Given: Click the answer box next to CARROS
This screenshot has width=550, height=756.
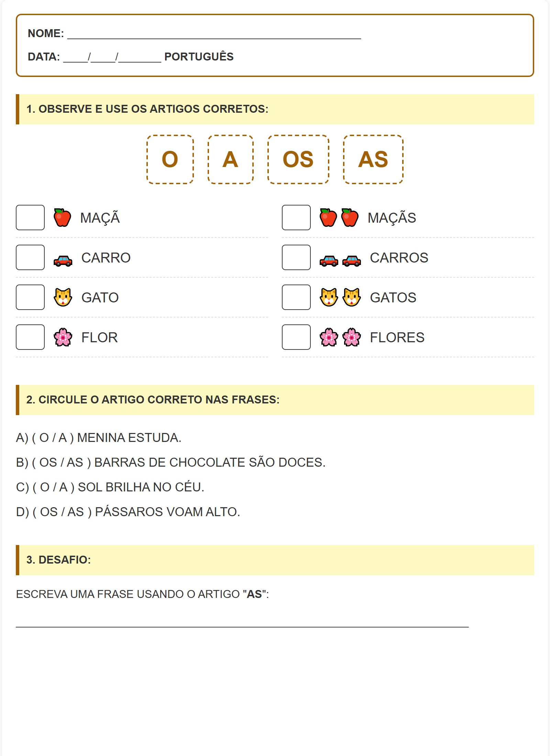Looking at the screenshot, I should (x=296, y=257).
